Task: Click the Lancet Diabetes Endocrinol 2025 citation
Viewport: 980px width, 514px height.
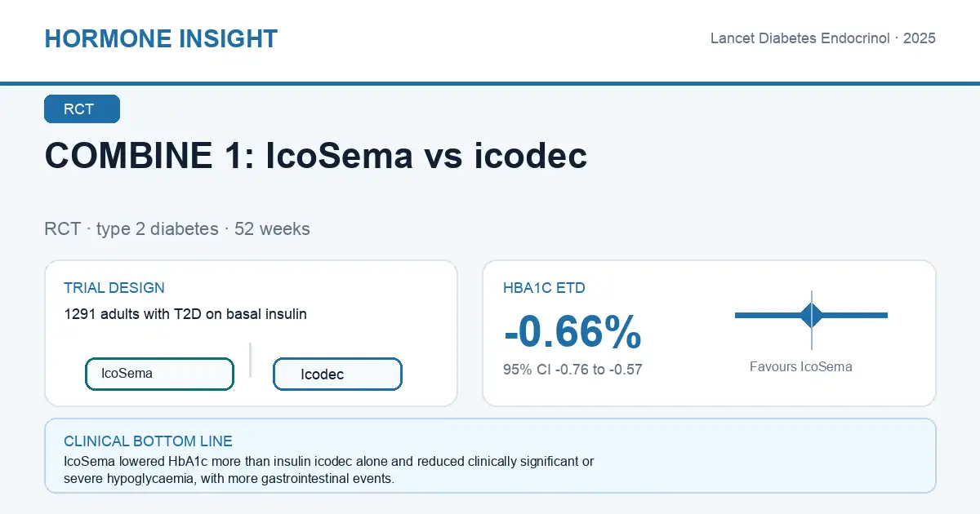Action: pyautogui.click(x=823, y=38)
